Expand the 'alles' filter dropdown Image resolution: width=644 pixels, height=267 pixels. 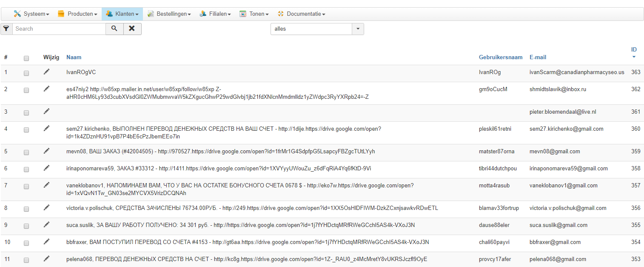coord(358,29)
